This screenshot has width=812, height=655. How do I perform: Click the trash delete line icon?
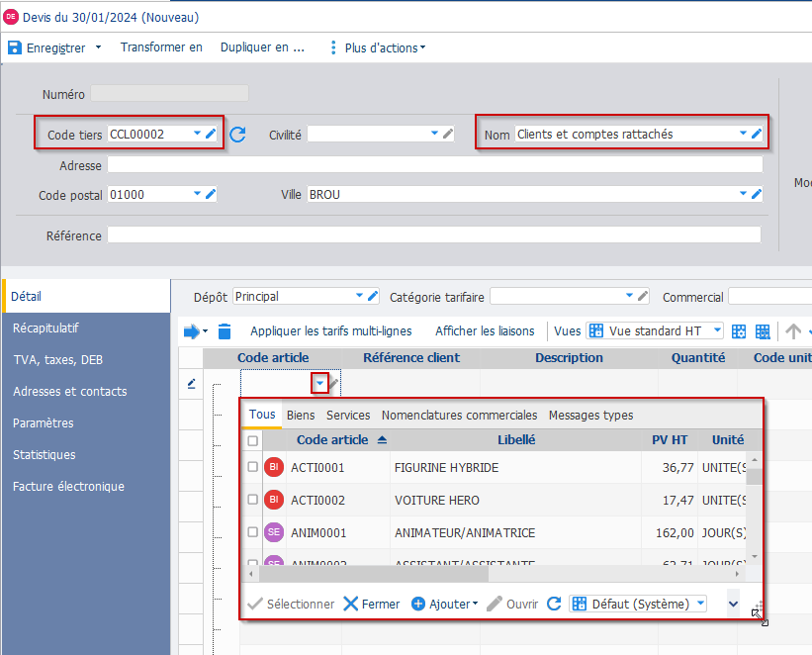pos(225,331)
